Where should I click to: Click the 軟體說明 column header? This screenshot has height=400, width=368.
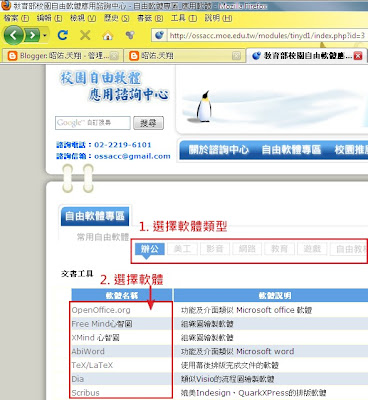coord(275,295)
